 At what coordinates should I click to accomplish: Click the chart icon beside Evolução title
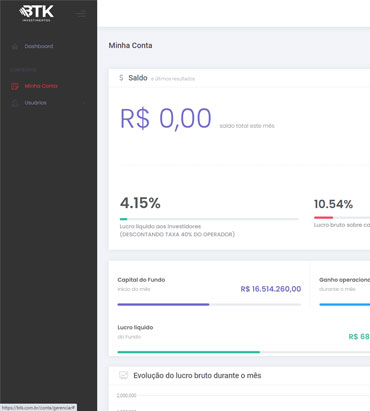123,375
